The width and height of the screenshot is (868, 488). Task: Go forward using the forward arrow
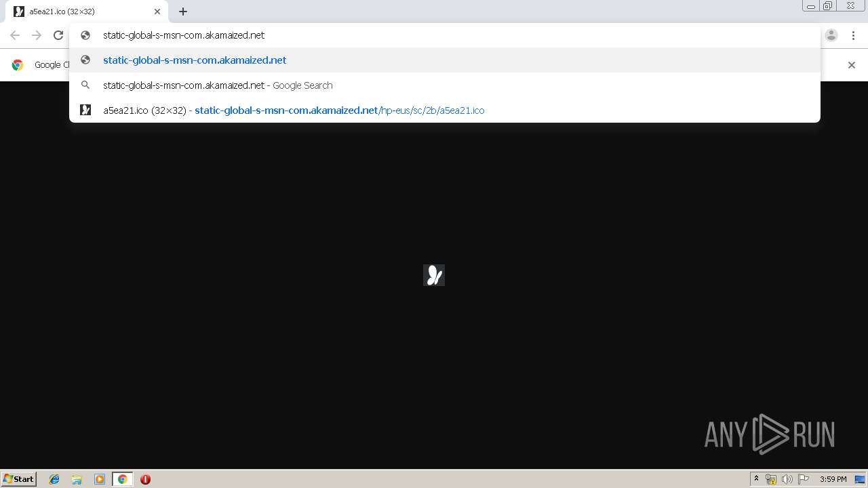(37, 35)
